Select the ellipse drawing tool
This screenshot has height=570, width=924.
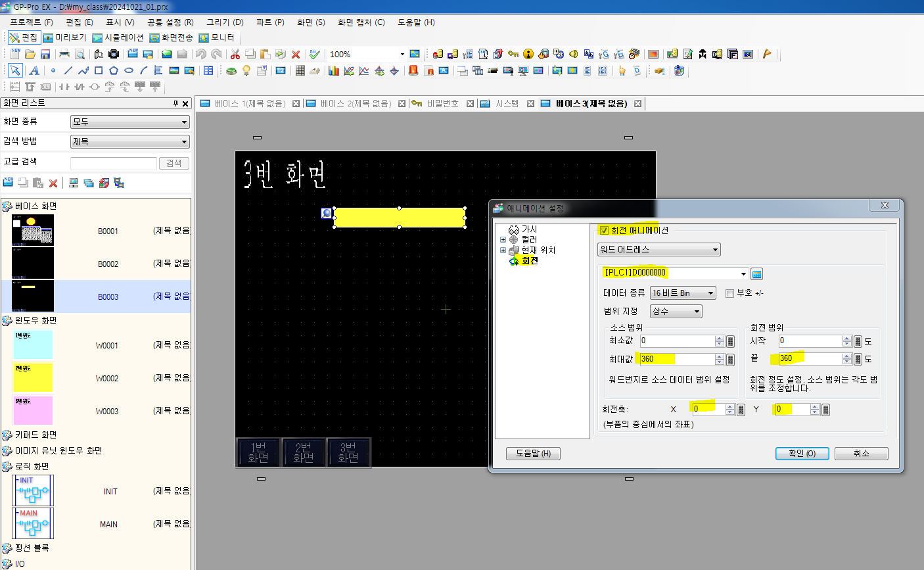[129, 70]
